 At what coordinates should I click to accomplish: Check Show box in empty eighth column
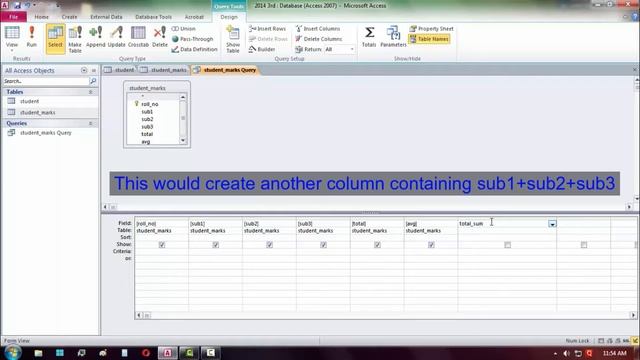(x=584, y=245)
